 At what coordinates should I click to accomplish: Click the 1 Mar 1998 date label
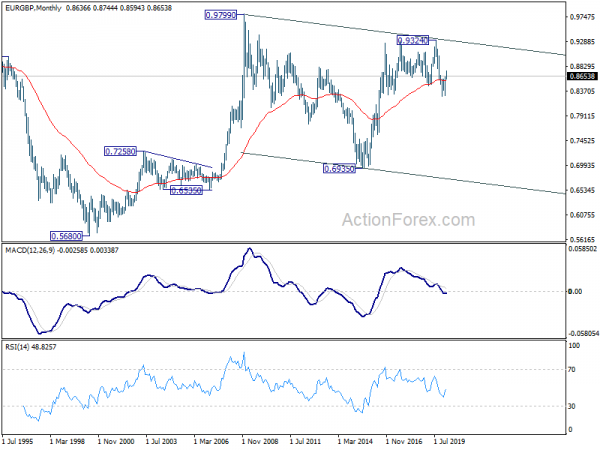pos(67,441)
